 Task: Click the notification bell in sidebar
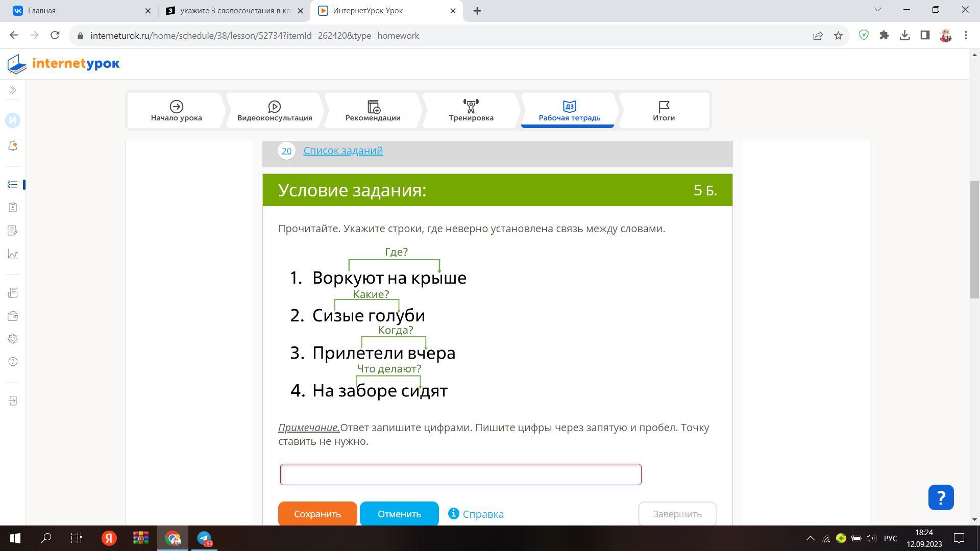[x=13, y=146]
